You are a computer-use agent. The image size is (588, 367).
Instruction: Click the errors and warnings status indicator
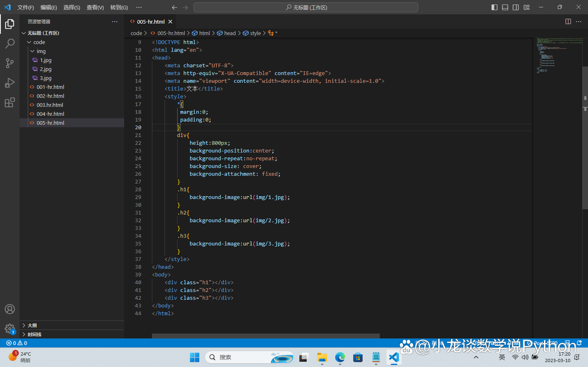[17, 343]
